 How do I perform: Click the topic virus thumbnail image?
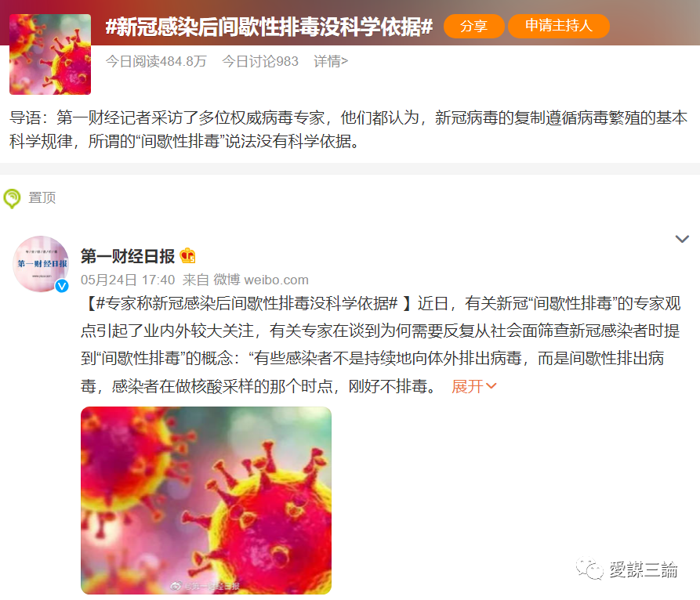(50, 54)
